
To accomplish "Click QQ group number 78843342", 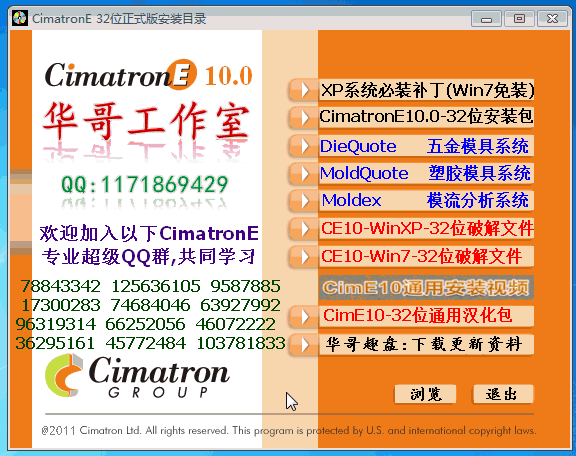I will click(60, 286).
